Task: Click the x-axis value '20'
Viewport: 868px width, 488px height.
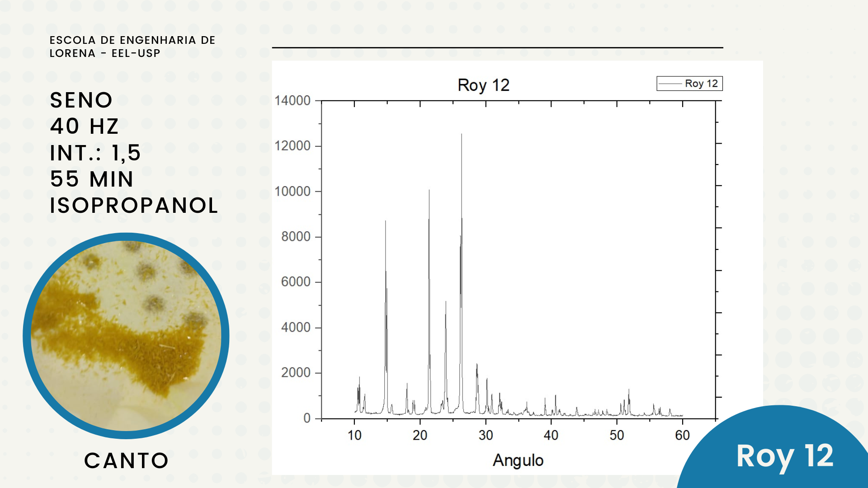Action: [x=420, y=435]
